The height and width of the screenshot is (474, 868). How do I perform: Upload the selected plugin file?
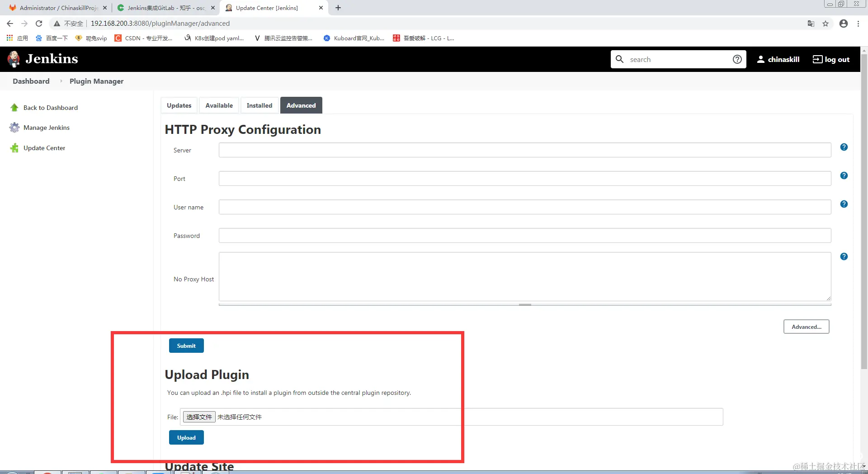[186, 437]
